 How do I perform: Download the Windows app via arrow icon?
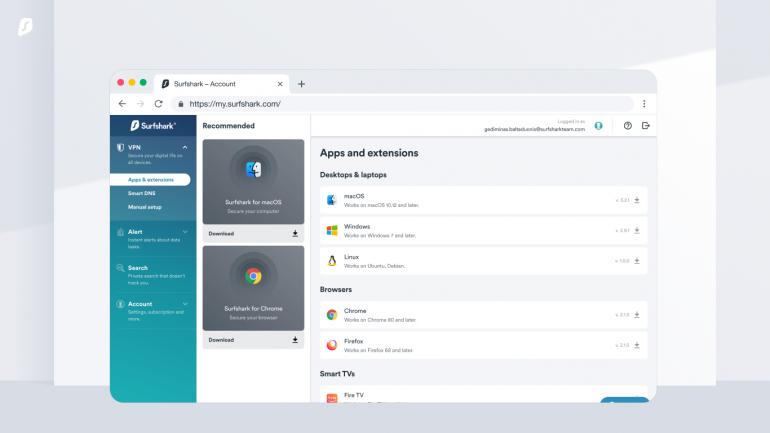637,230
